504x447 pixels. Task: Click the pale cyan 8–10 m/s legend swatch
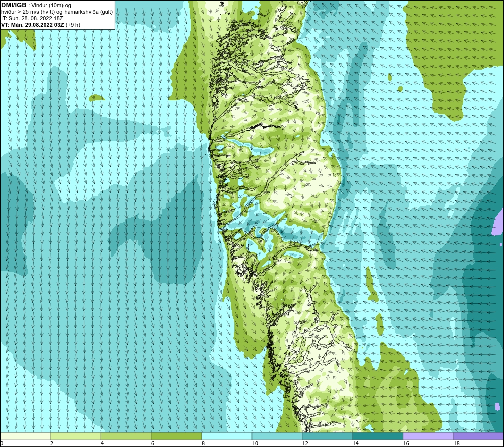click(x=227, y=436)
